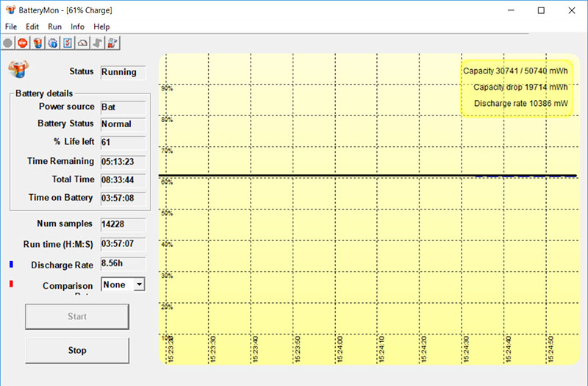This screenshot has width=588, height=386.
Task: Click the red stop sign toolbar icon
Action: click(23, 43)
